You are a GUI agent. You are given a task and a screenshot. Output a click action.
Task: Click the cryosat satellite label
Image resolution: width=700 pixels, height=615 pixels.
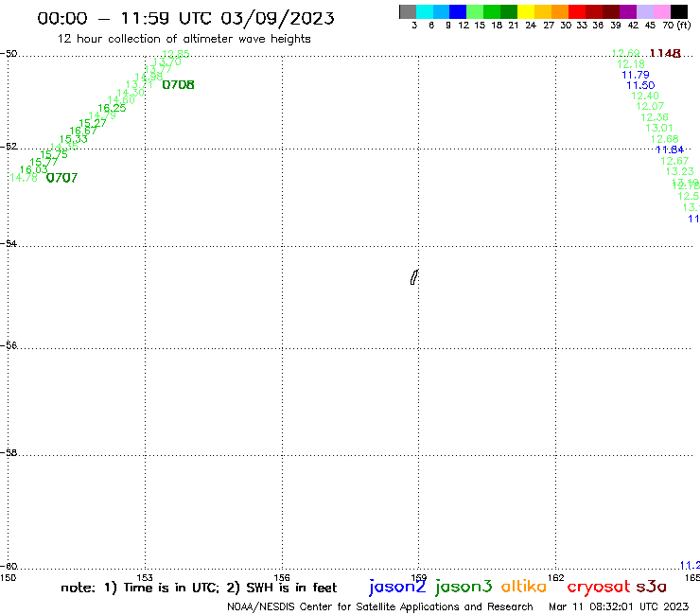(599, 587)
